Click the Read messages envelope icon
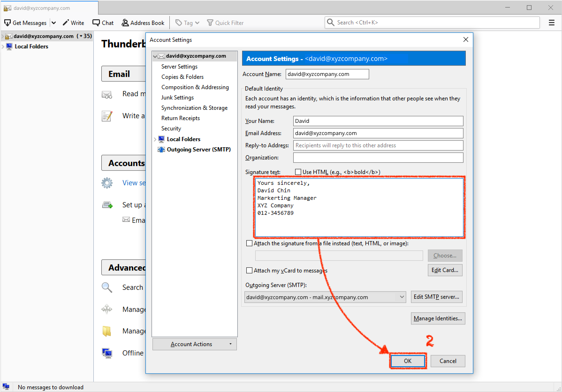Viewport: 562px width, 392px height. point(107,94)
